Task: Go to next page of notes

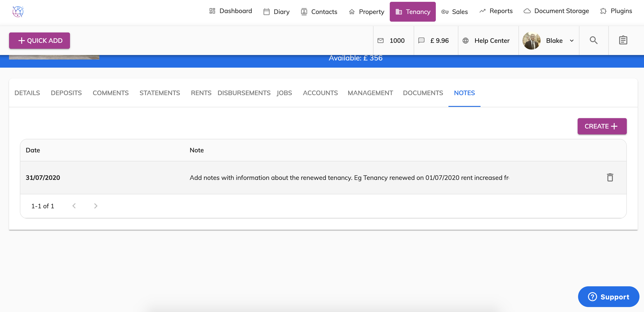Action: click(96, 206)
